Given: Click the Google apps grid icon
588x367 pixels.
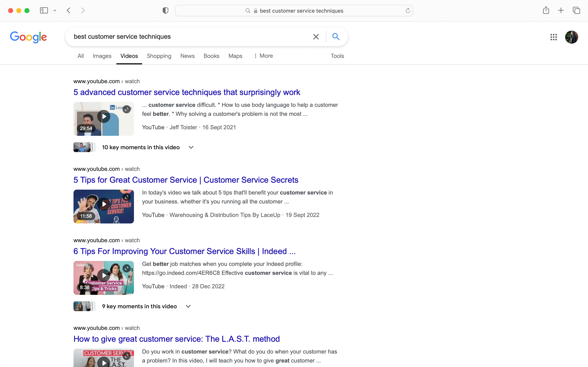Looking at the screenshot, I should 553,37.
